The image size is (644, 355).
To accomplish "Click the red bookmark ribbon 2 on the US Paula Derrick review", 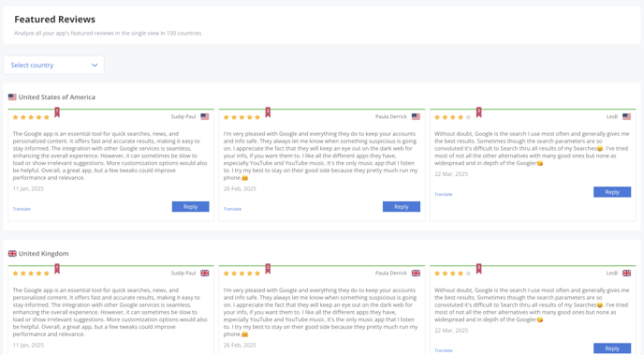I will [268, 112].
